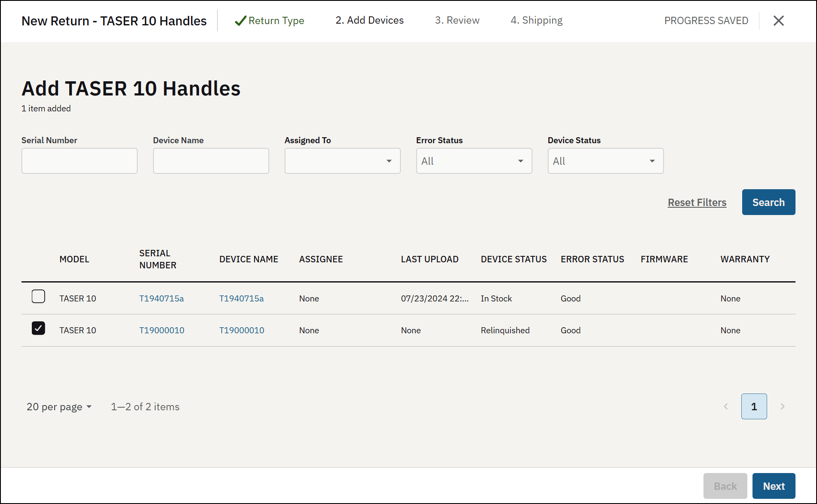Uncheck the box for T19000010 row

pyautogui.click(x=38, y=328)
